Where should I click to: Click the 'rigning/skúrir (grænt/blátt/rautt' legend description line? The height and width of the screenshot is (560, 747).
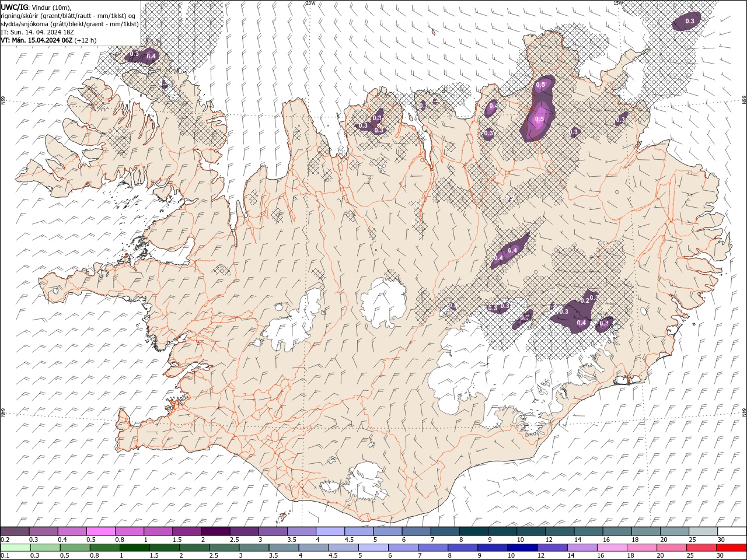click(69, 16)
